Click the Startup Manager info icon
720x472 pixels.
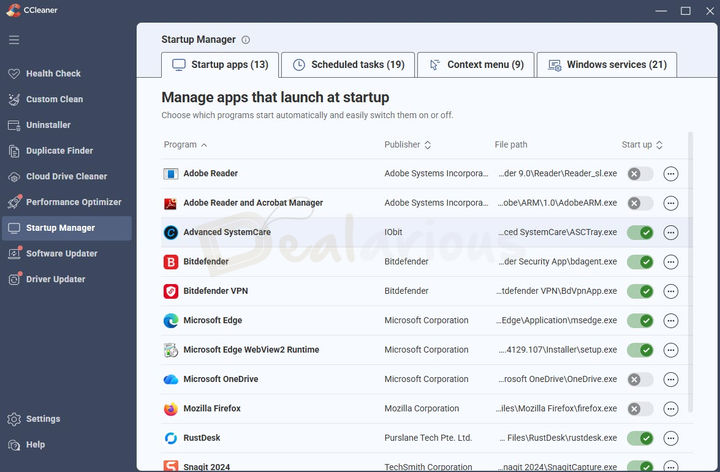[246, 40]
